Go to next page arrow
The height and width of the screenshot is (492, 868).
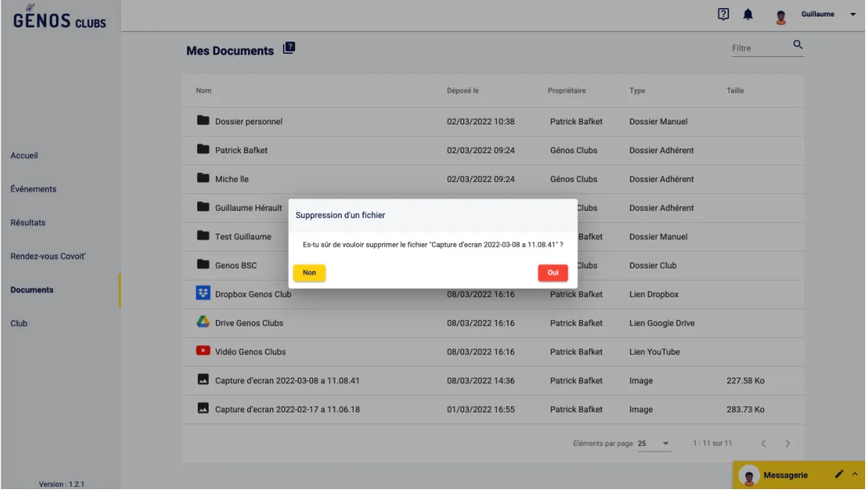(x=787, y=444)
